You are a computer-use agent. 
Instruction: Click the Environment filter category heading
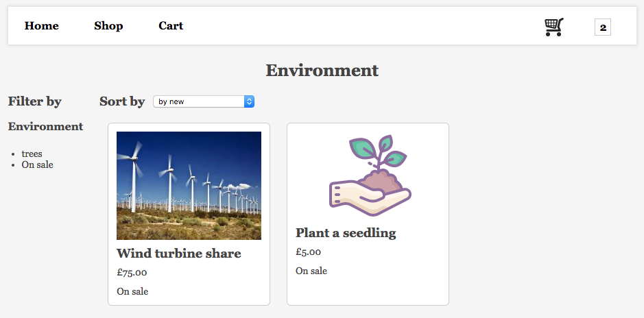click(45, 126)
